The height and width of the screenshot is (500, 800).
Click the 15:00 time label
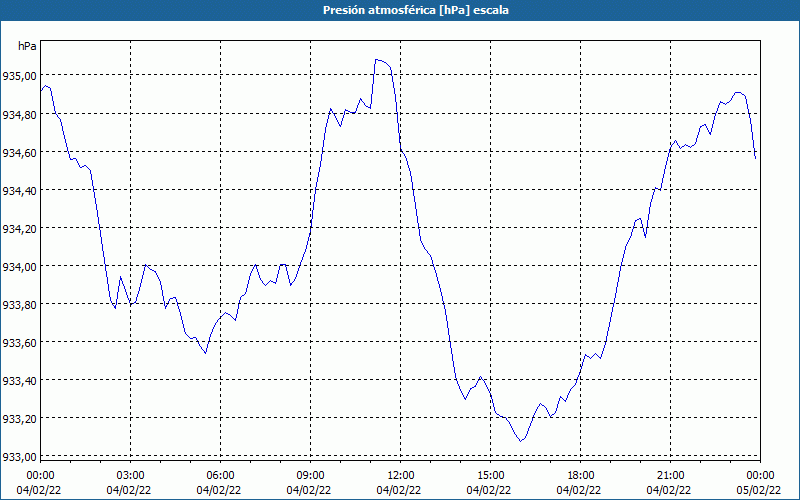pos(490,476)
